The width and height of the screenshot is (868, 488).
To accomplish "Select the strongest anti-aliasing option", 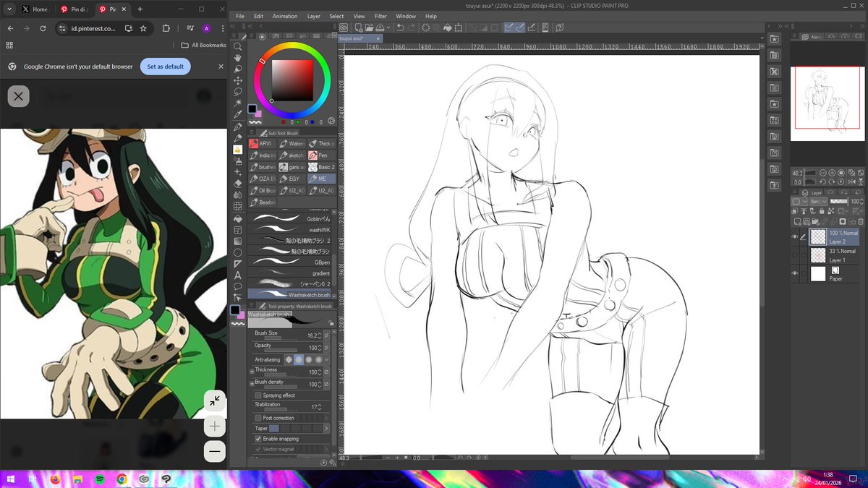I will (318, 359).
